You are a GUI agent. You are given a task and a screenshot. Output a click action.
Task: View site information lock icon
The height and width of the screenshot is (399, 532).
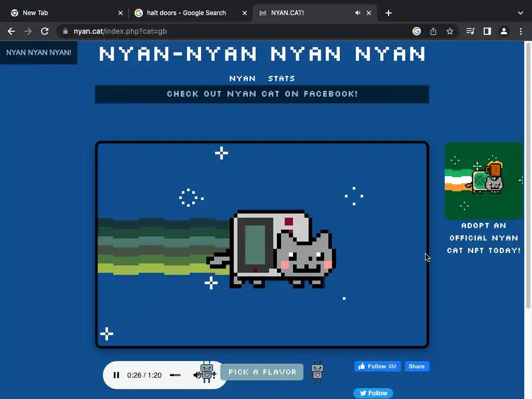click(65, 31)
